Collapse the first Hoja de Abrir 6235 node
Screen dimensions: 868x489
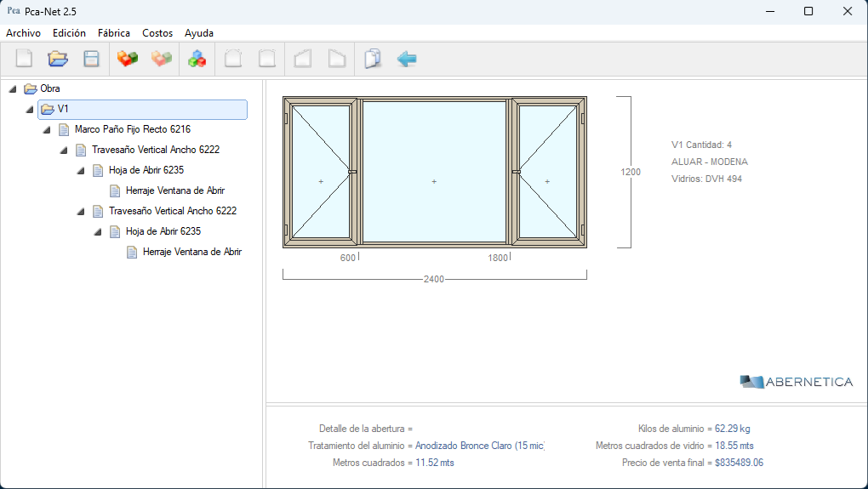(x=81, y=170)
